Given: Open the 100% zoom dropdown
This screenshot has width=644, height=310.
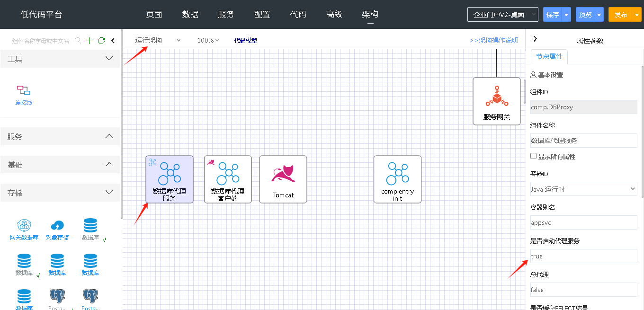Looking at the screenshot, I should 208,40.
